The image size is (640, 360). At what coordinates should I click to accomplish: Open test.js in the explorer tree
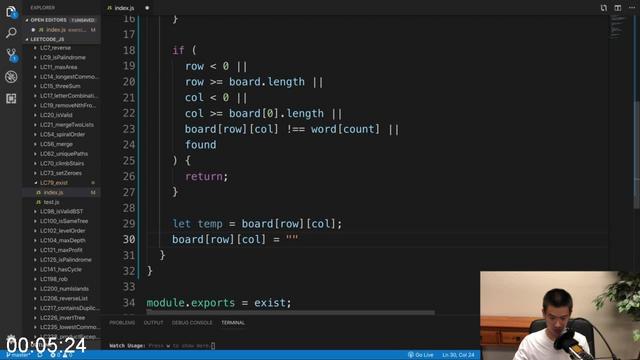point(51,202)
